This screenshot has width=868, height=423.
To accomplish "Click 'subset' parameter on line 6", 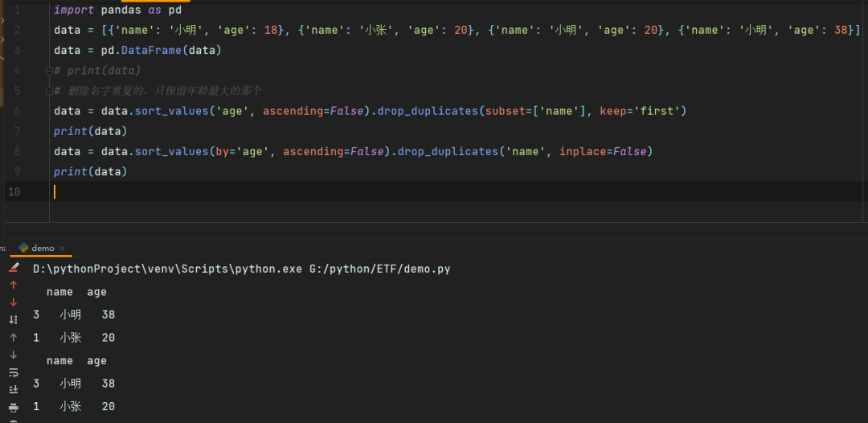I will 505,111.
